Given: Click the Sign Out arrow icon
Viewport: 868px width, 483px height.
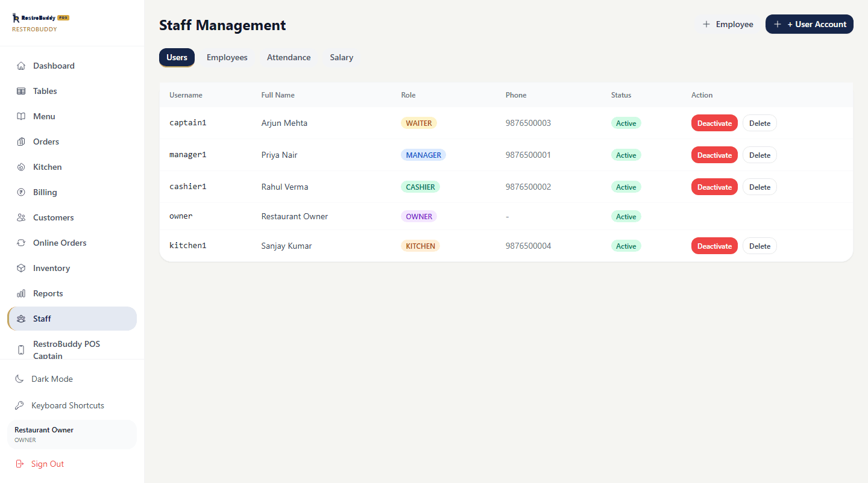Looking at the screenshot, I should (x=19, y=464).
